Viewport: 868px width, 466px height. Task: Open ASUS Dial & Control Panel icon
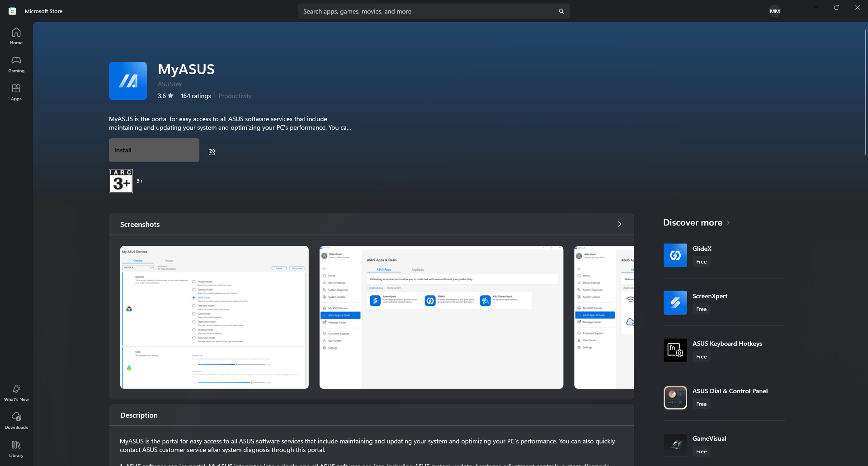click(675, 398)
